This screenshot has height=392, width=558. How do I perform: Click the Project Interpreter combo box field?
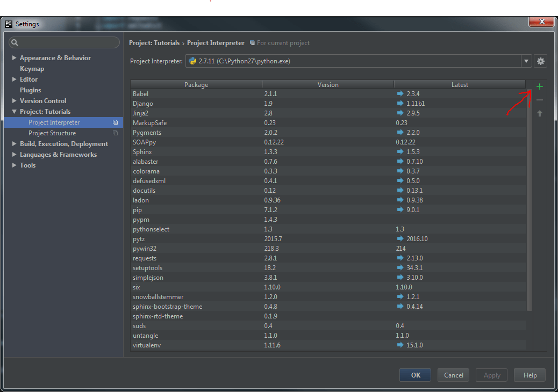359,61
